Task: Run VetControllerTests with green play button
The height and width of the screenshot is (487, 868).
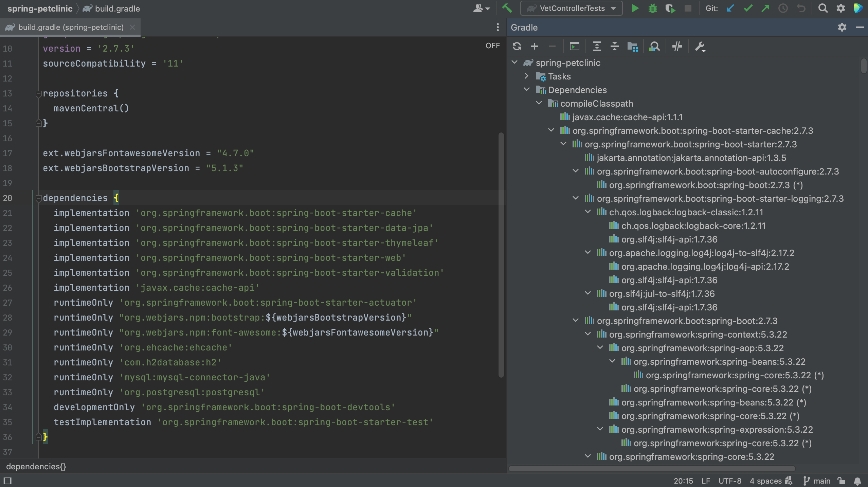Action: point(635,8)
